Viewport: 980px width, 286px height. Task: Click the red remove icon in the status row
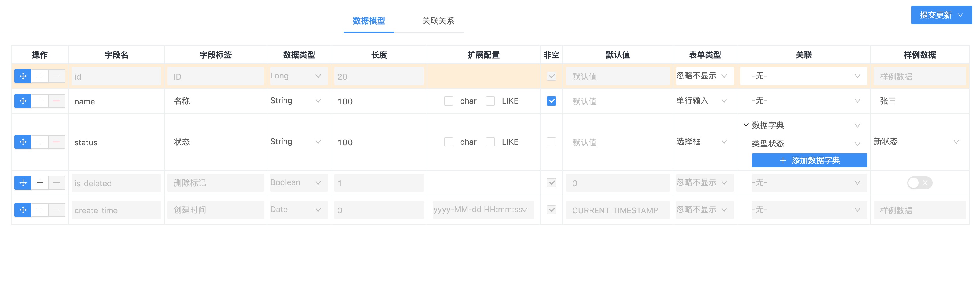(56, 142)
